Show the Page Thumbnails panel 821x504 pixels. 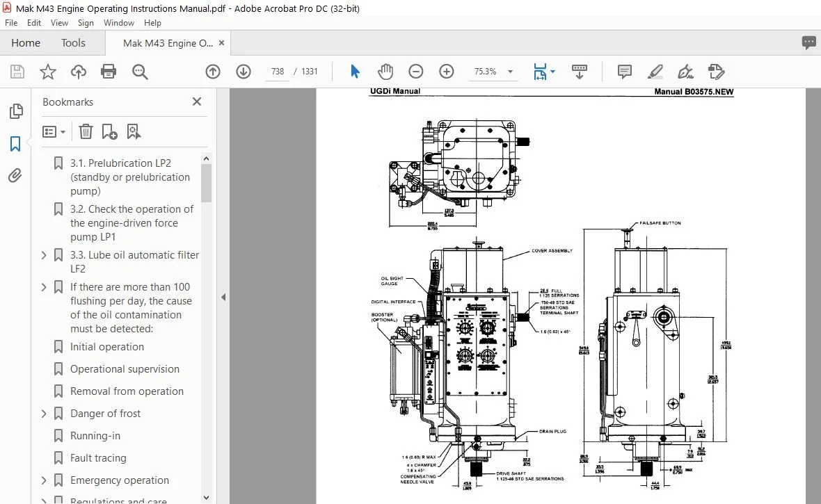click(x=16, y=111)
